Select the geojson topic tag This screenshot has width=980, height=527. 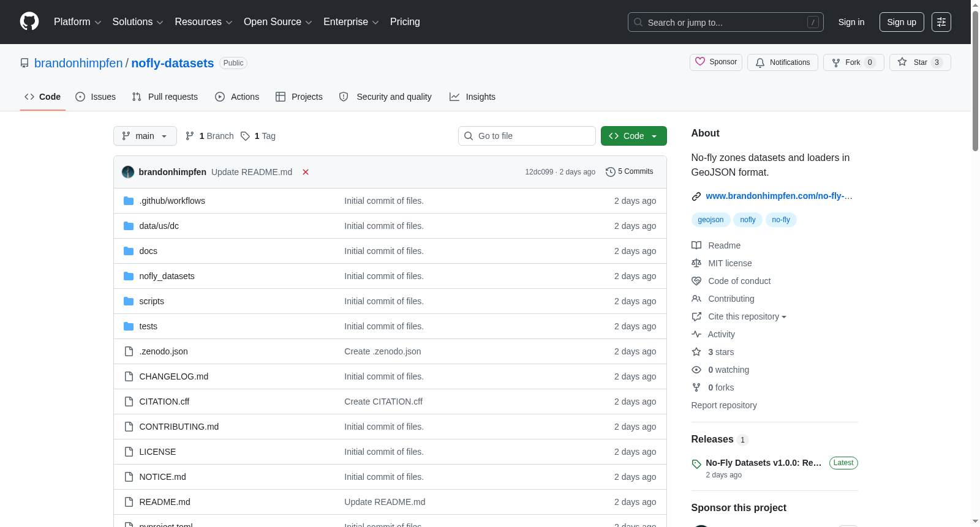[x=710, y=220]
